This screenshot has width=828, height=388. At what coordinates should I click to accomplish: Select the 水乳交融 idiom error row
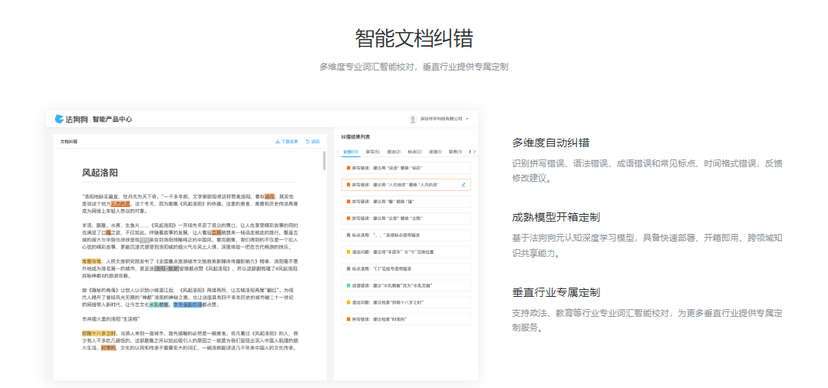(406, 285)
